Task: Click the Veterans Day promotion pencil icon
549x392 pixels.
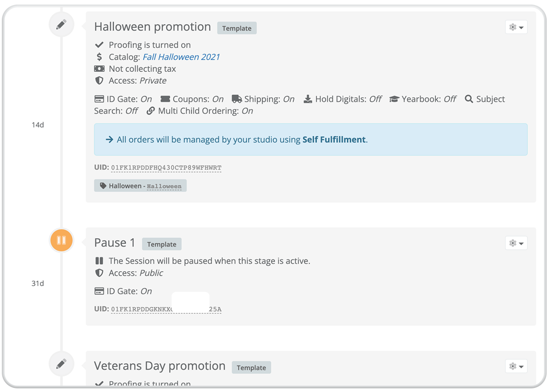Action: point(61,364)
